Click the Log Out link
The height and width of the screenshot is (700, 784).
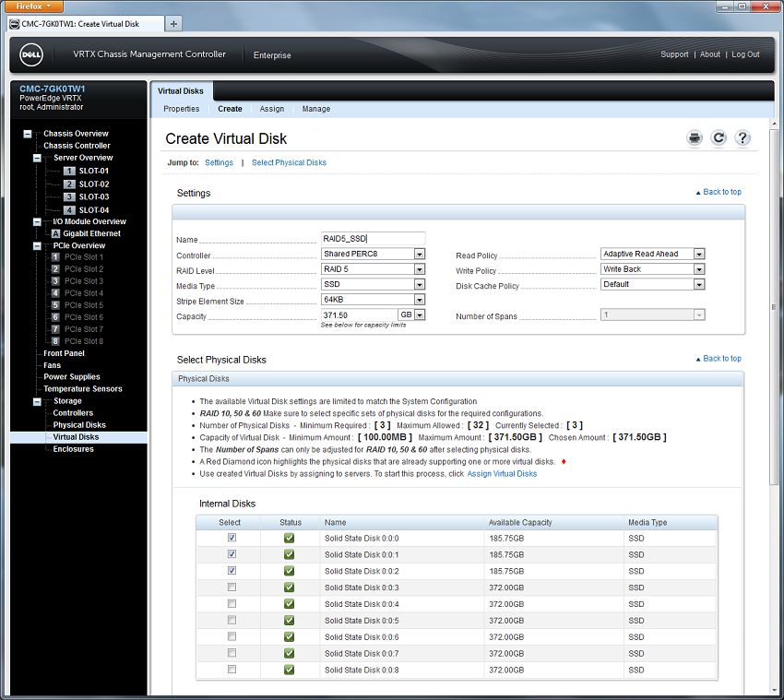coord(745,54)
